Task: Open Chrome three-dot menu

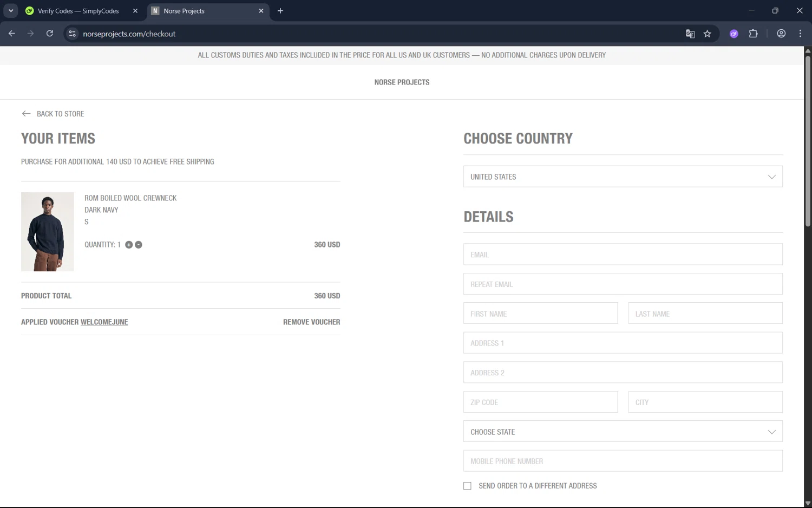Action: pyautogui.click(x=800, y=34)
